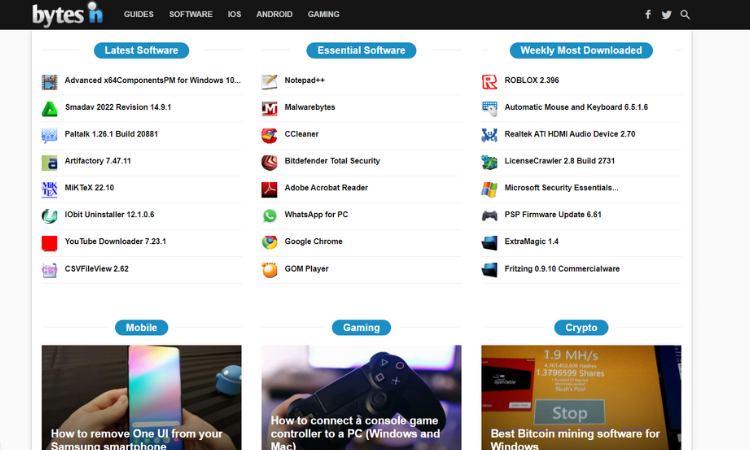This screenshot has height=450, width=750.
Task: Open Paltalk 1.26.1 Build 20881 link
Action: point(111,134)
